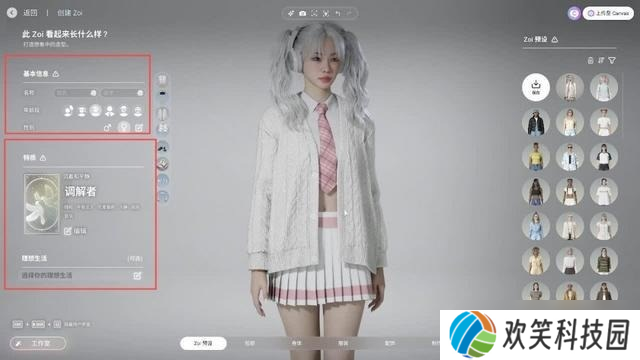Click the 工作室 studio button
The width and height of the screenshot is (640, 360).
pos(38,343)
